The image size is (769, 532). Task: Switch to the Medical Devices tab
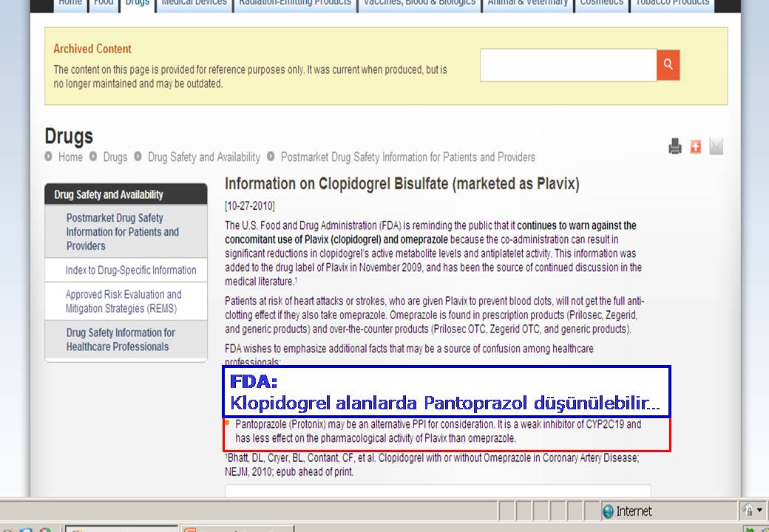pos(194,4)
